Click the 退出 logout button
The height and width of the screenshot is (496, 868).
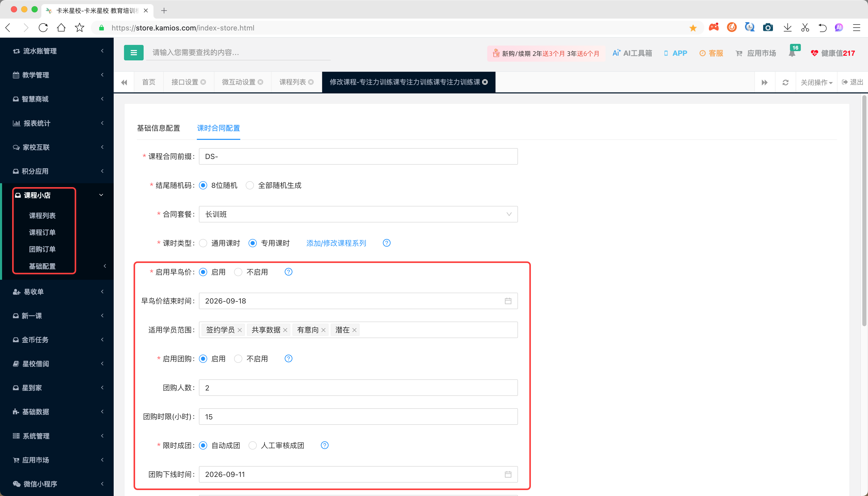(852, 82)
